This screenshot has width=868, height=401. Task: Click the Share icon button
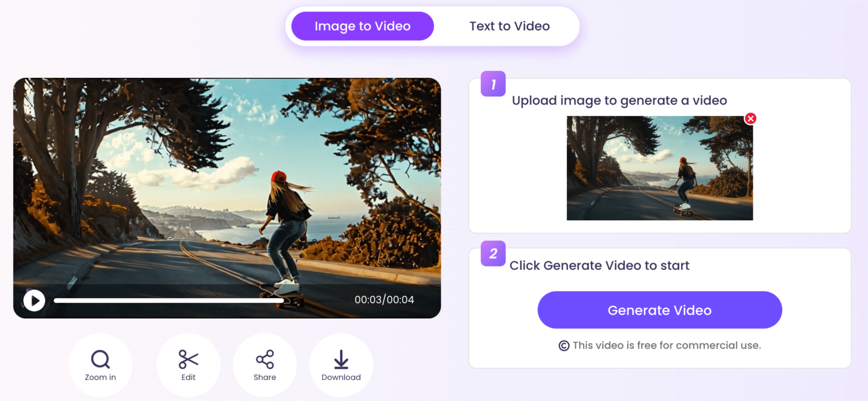[x=264, y=365]
